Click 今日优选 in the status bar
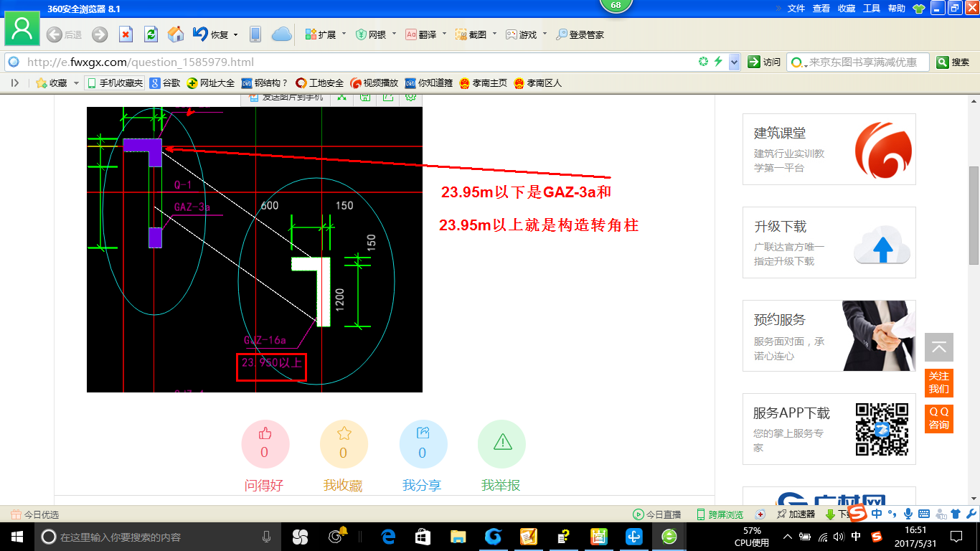Viewport: 980px width, 551px height. coord(34,514)
